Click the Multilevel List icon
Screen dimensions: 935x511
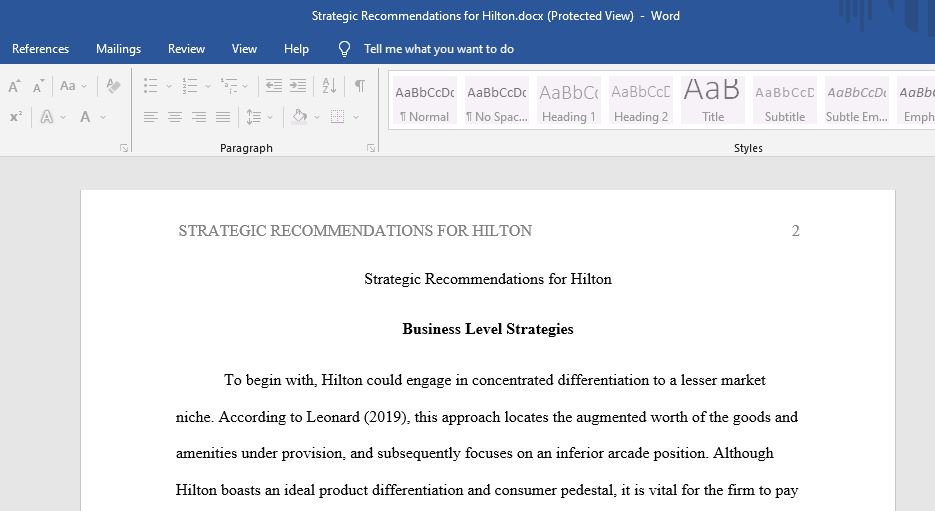pos(229,86)
